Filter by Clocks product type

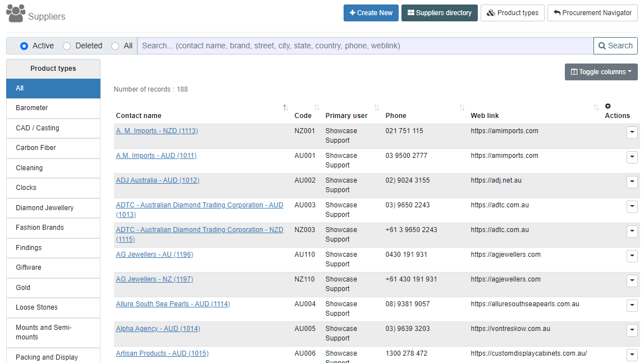click(53, 188)
